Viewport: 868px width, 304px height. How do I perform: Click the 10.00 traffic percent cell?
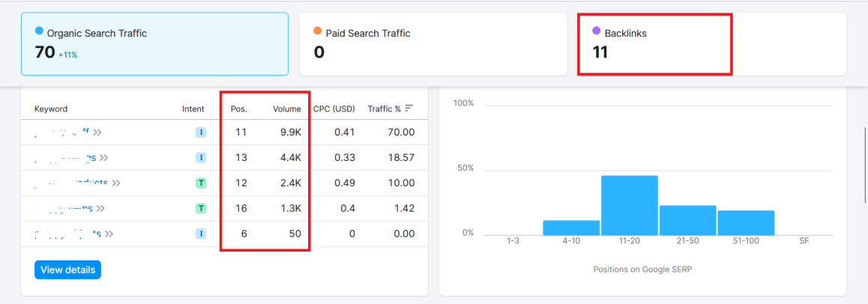coord(401,183)
